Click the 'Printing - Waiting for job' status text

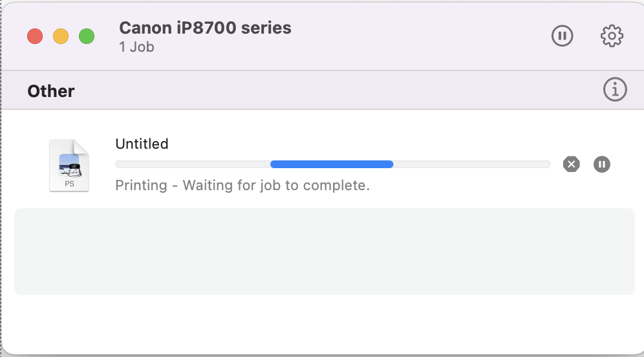point(242,186)
